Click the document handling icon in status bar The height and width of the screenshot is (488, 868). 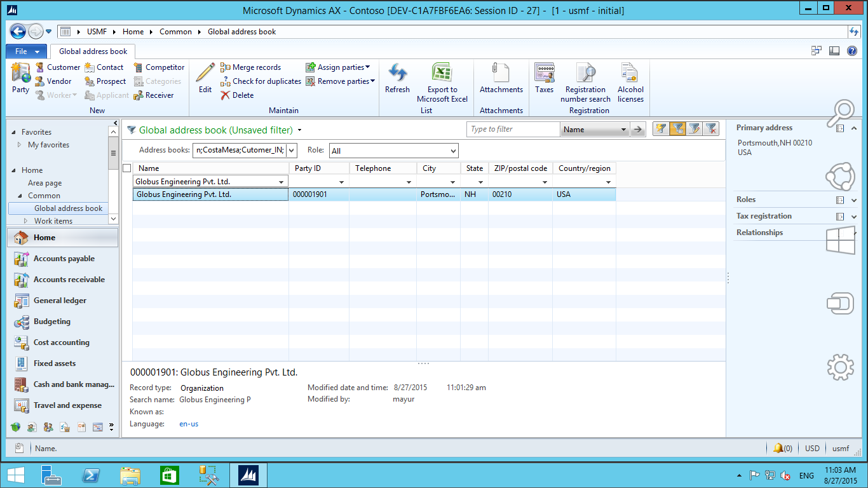coord(19,448)
